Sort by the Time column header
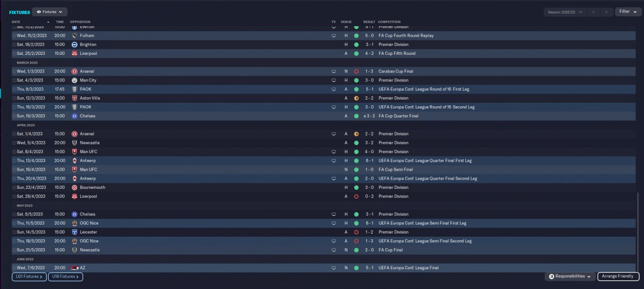 click(60, 22)
